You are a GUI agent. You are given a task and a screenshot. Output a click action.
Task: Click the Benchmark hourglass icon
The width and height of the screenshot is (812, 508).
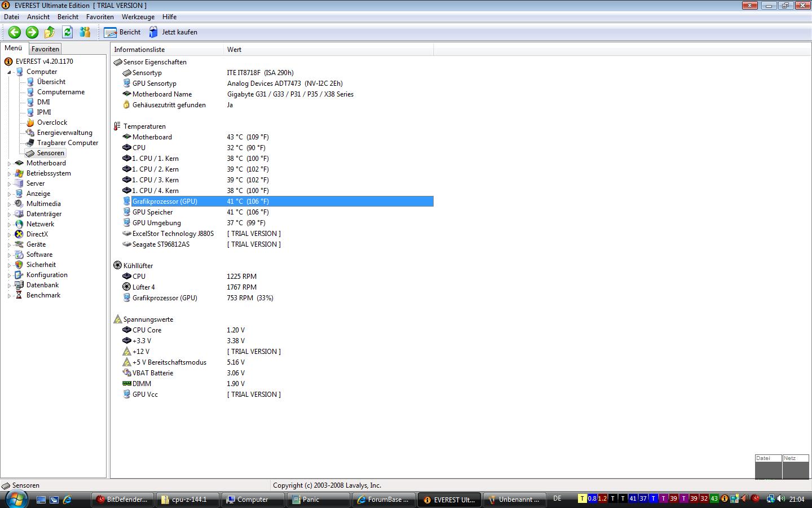19,295
